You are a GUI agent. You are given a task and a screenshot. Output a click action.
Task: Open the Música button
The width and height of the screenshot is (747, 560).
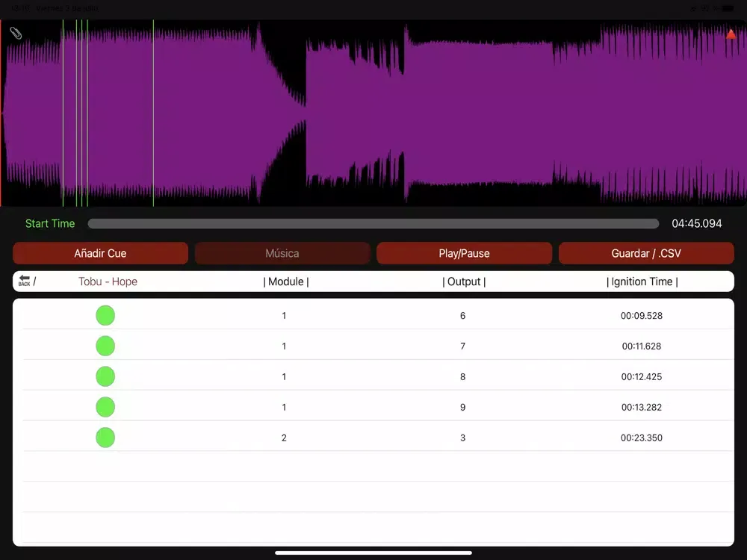(282, 253)
